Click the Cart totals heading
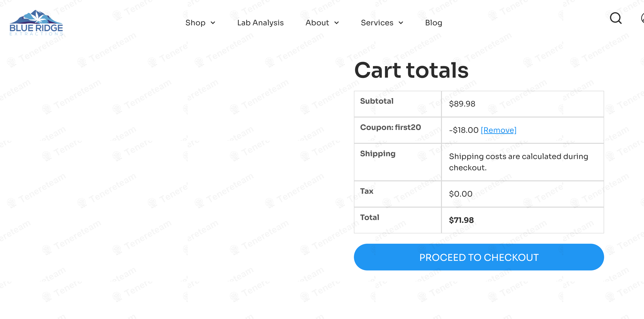 (x=411, y=70)
